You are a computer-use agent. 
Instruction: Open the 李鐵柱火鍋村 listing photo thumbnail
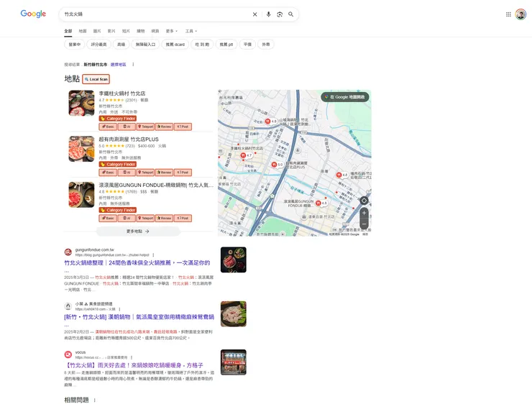click(x=81, y=103)
